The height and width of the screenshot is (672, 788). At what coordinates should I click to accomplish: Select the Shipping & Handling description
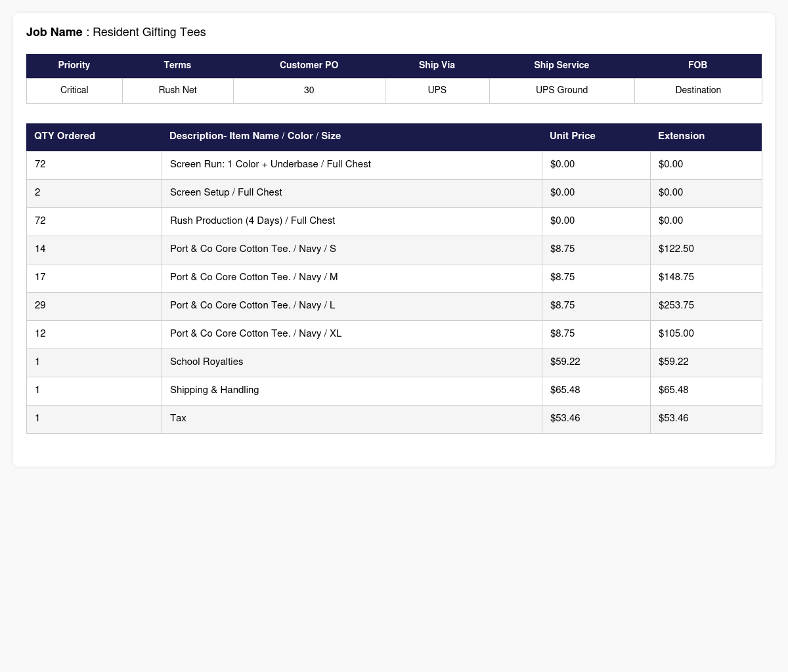351,390
